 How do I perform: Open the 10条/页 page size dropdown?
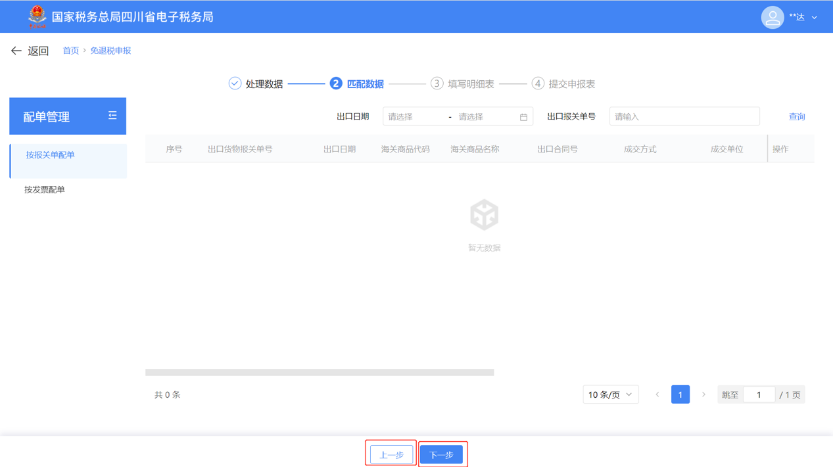(611, 395)
